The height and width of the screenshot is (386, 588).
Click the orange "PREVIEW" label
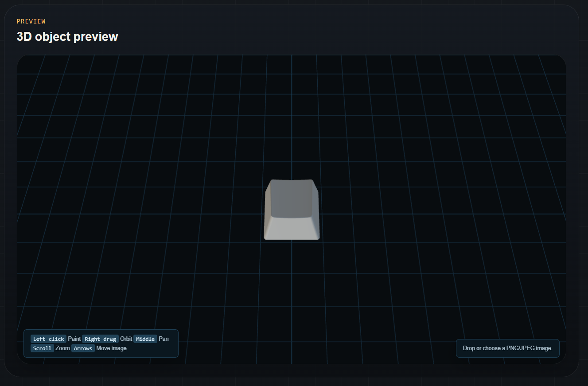(31, 21)
